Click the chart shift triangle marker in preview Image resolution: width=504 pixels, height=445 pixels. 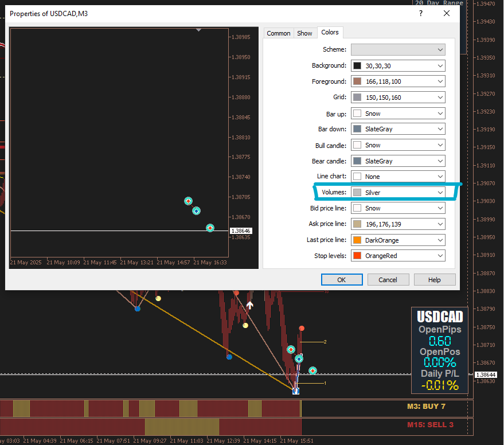click(x=198, y=30)
